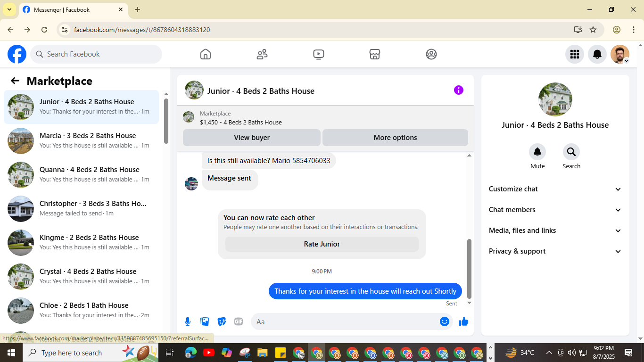The width and height of the screenshot is (644, 362).
Task: Open the Facebook notifications bell
Action: pos(597,54)
